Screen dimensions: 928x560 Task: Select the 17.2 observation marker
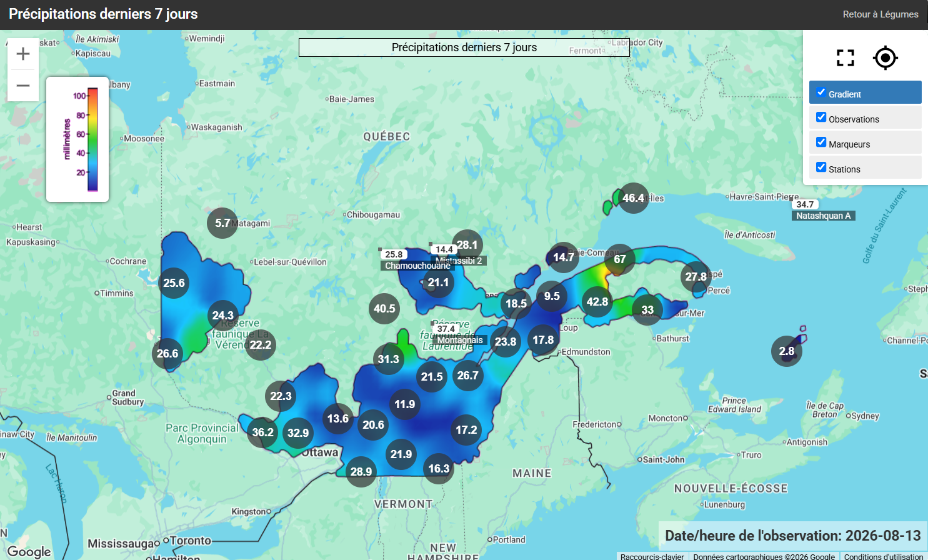coord(466,430)
